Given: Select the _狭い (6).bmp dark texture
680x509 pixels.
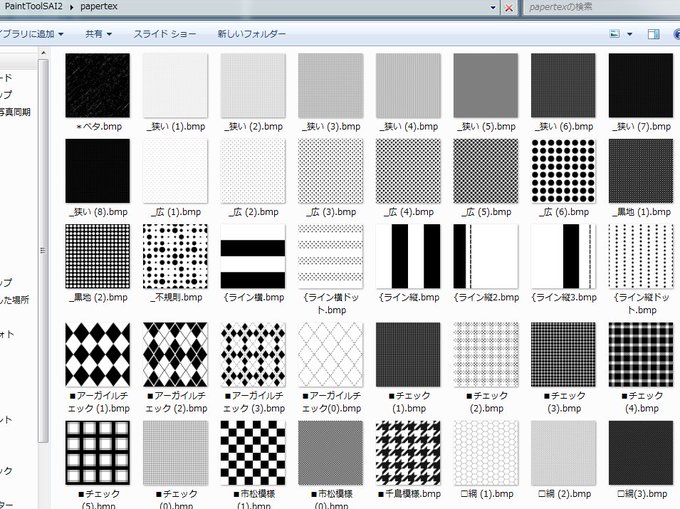Looking at the screenshot, I should tap(563, 85).
